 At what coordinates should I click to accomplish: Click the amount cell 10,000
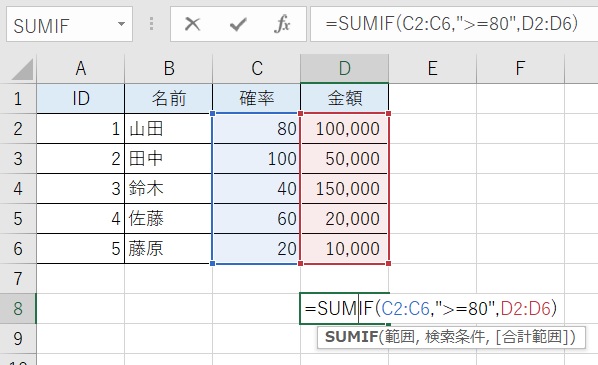tap(344, 249)
